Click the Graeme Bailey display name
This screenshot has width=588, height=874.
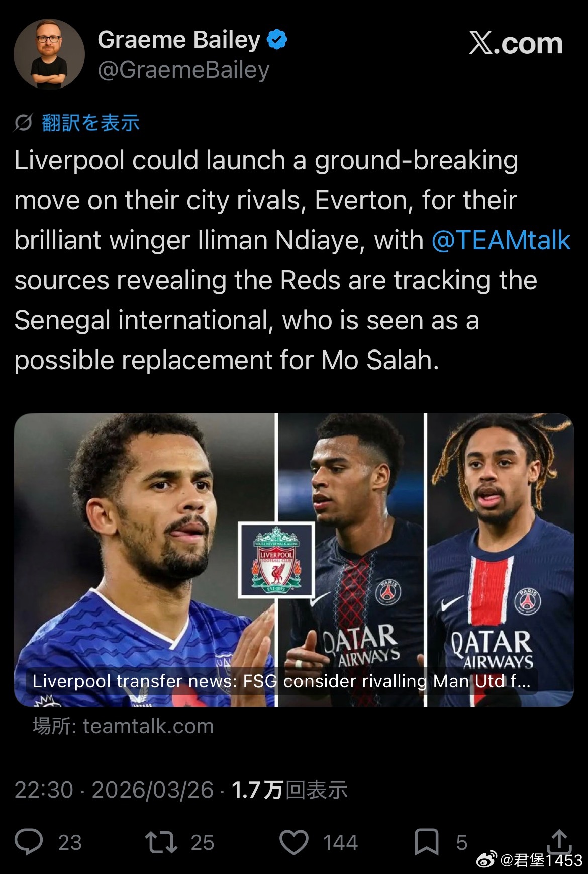179,40
